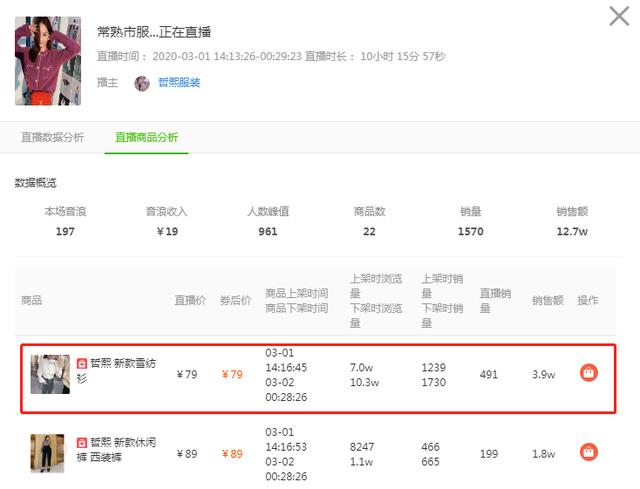Click the 直播销量 column header

[495, 300]
